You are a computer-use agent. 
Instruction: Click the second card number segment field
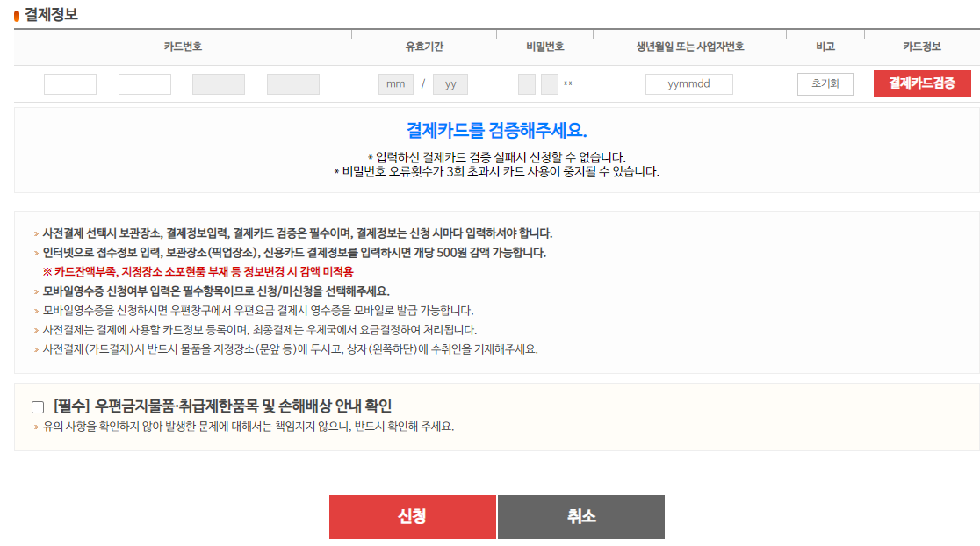[144, 83]
